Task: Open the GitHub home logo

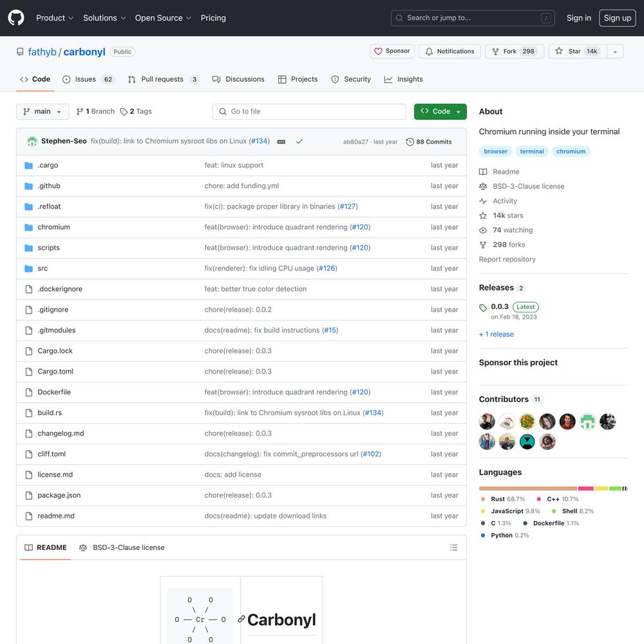Action: click(x=16, y=17)
